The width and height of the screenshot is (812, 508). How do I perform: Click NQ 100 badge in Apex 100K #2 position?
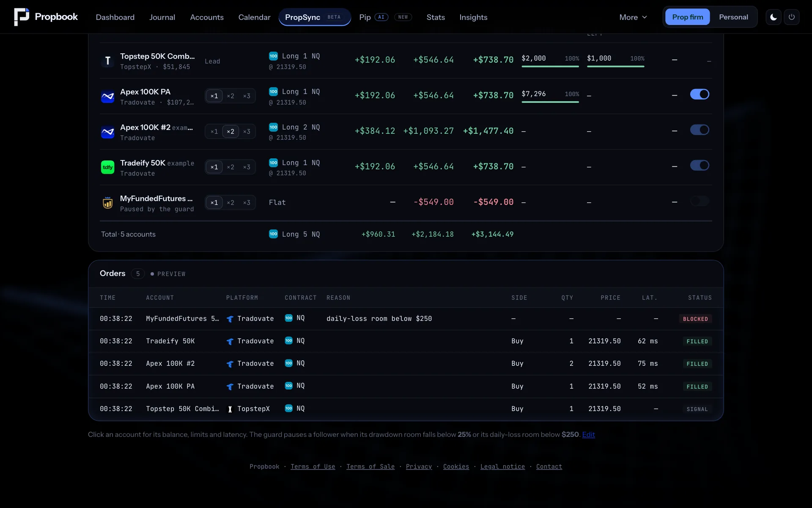pos(274,127)
